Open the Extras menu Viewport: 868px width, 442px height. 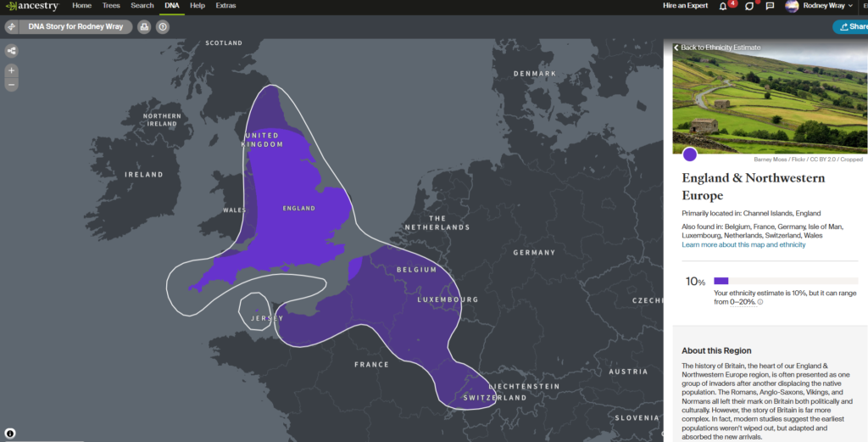(225, 6)
